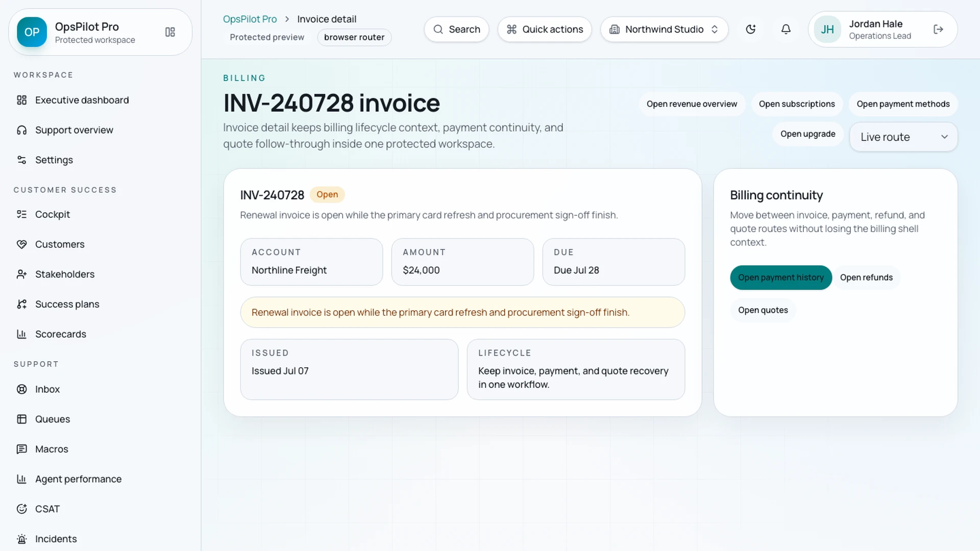The image size is (980, 551).
Task: Click Open refunds
Action: coord(866,278)
